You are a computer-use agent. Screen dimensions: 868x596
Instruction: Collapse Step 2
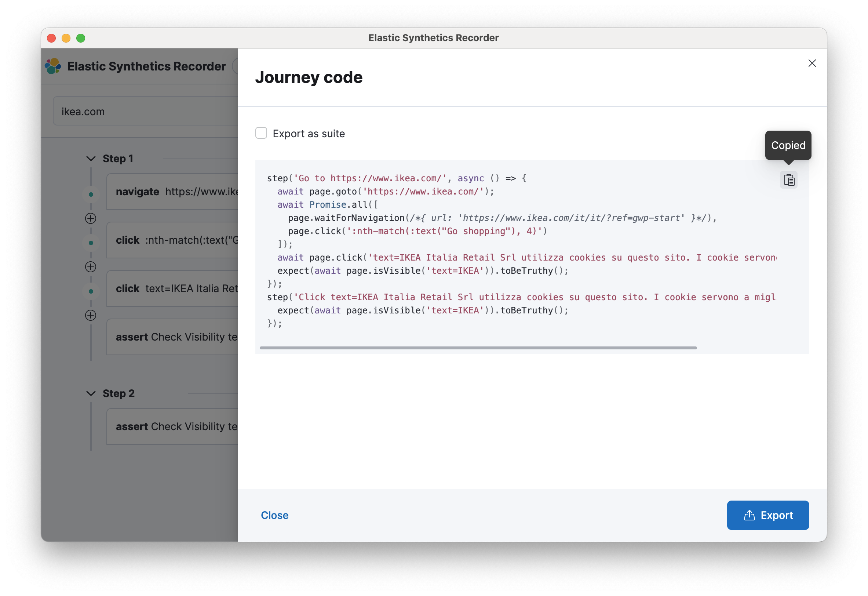point(91,393)
